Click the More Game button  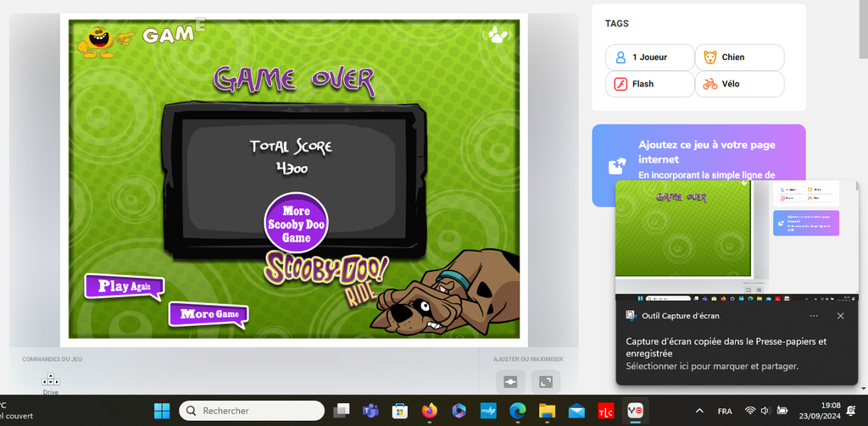click(208, 314)
